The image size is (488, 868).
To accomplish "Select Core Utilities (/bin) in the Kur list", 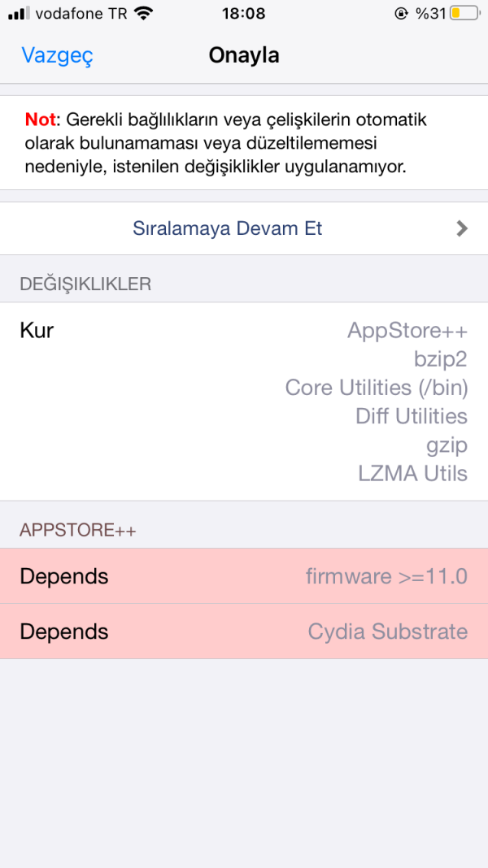I will pos(377,388).
